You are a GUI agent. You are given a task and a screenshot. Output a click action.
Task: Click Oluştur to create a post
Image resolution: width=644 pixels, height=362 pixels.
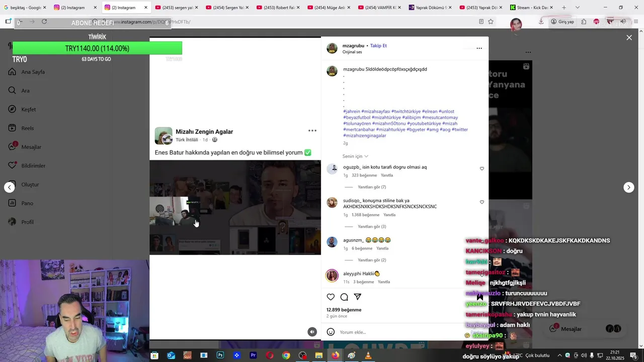24,185
